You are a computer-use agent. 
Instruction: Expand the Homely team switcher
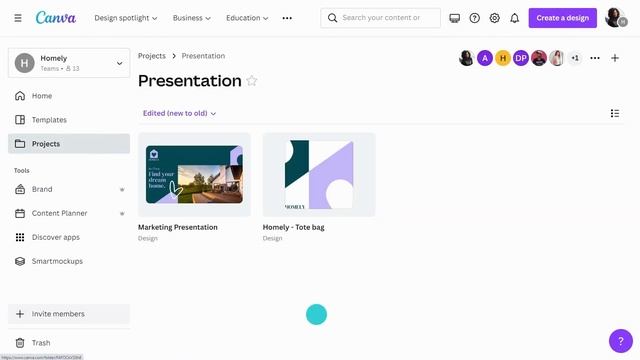(69, 63)
